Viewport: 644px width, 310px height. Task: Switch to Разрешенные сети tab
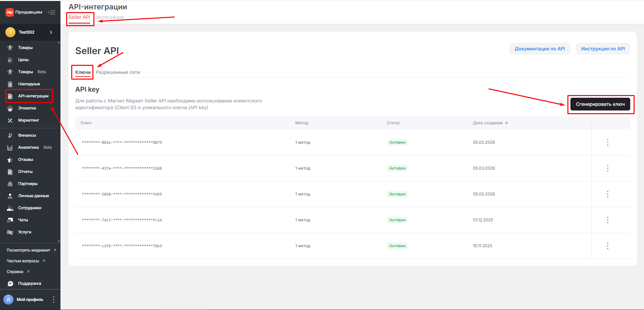[118, 72]
